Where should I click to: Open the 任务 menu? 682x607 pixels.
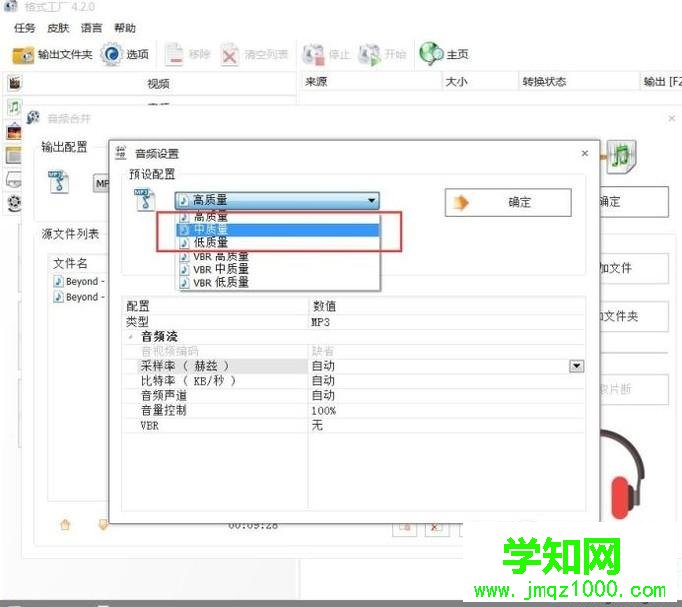[x=24, y=28]
